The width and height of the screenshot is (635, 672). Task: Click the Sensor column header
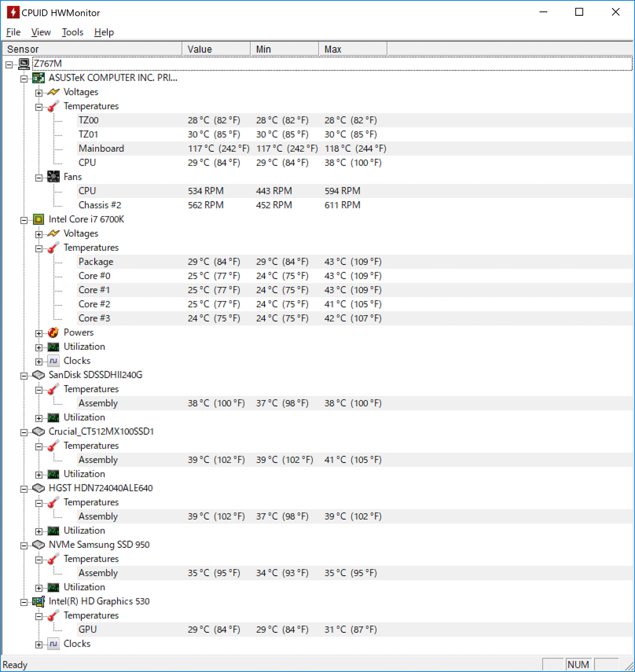tap(92, 49)
